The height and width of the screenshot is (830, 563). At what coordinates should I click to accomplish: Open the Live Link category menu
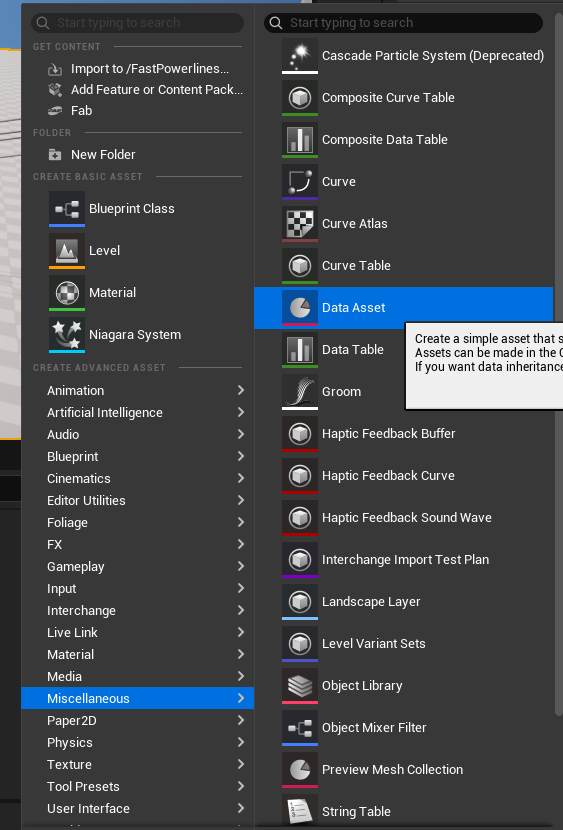[x=138, y=633]
